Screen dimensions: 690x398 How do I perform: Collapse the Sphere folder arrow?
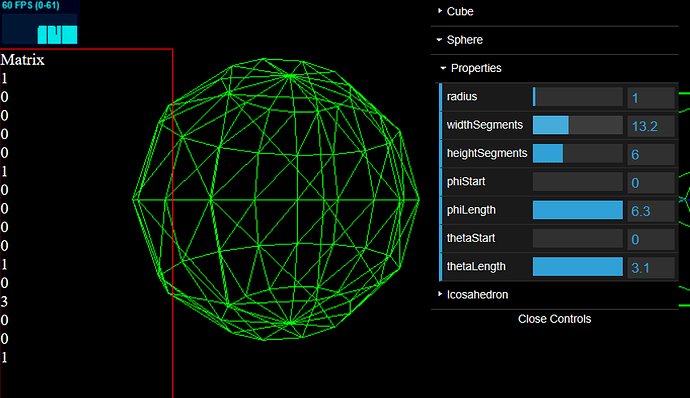[439, 40]
